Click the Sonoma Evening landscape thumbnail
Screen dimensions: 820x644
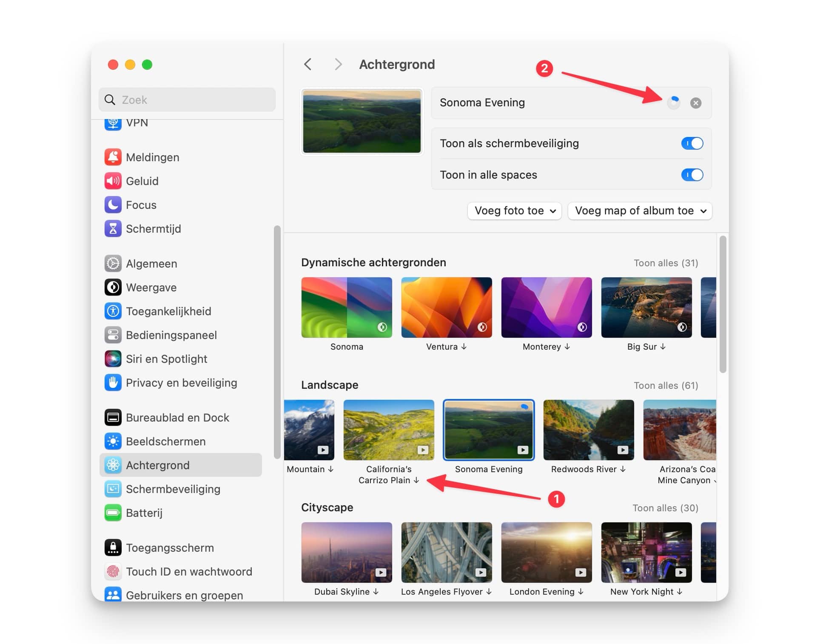pos(489,430)
